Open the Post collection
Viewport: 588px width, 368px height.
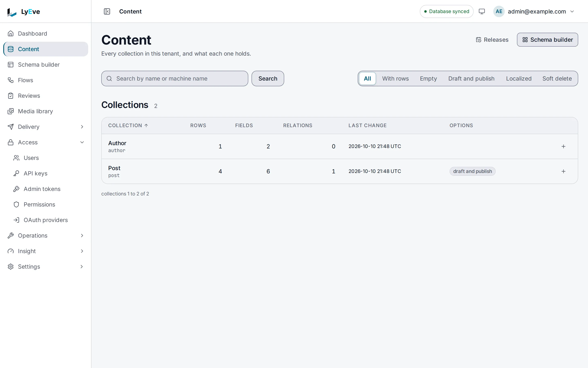click(114, 168)
